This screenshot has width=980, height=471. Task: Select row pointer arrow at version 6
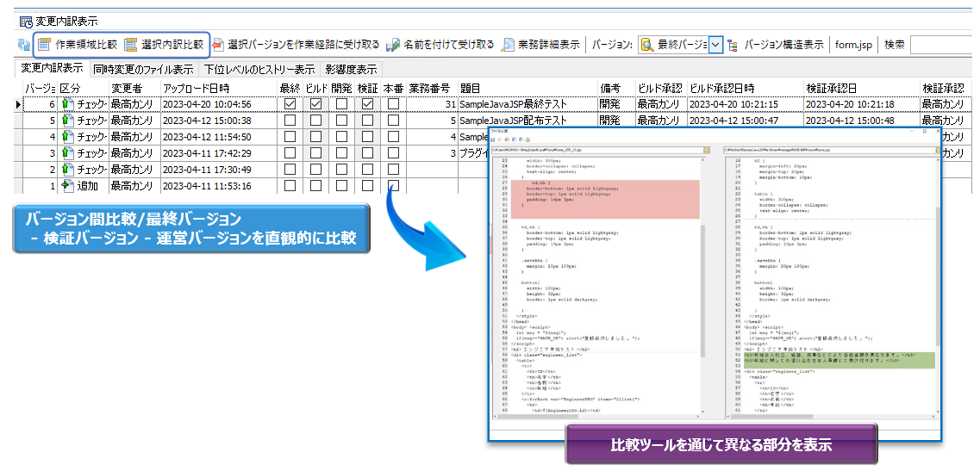tap(18, 104)
